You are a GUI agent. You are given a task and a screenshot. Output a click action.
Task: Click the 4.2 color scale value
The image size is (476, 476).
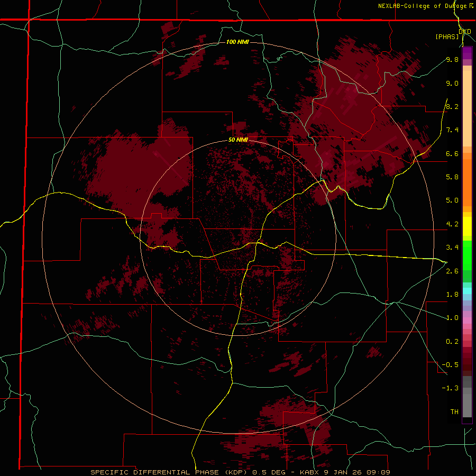(x=452, y=224)
